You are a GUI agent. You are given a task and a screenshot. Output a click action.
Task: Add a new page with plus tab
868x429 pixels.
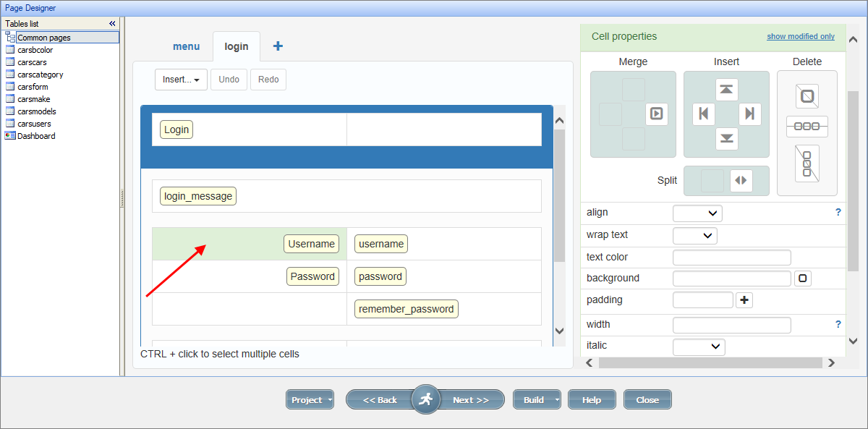(x=278, y=46)
